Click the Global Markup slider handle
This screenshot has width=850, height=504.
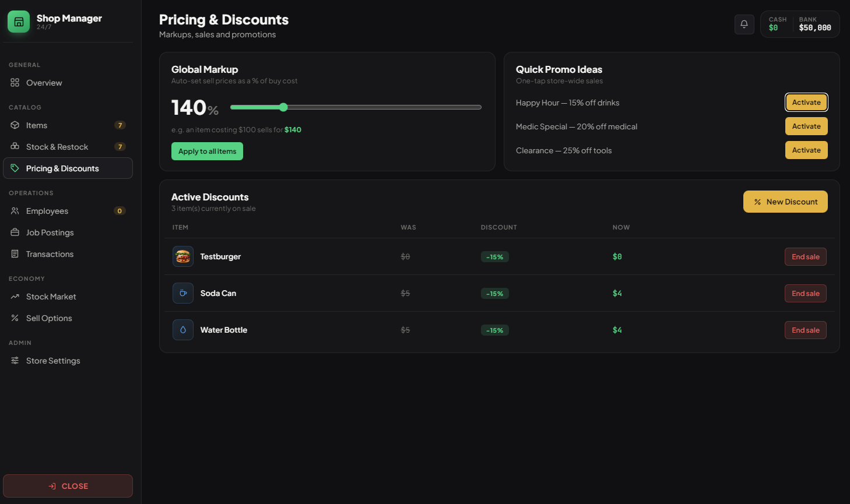point(283,107)
